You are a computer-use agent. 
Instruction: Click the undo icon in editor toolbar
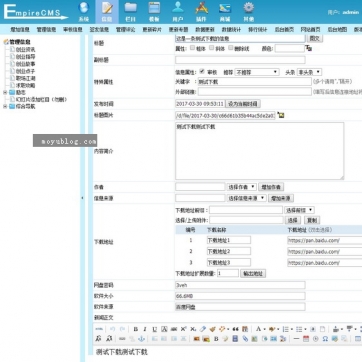113,329
